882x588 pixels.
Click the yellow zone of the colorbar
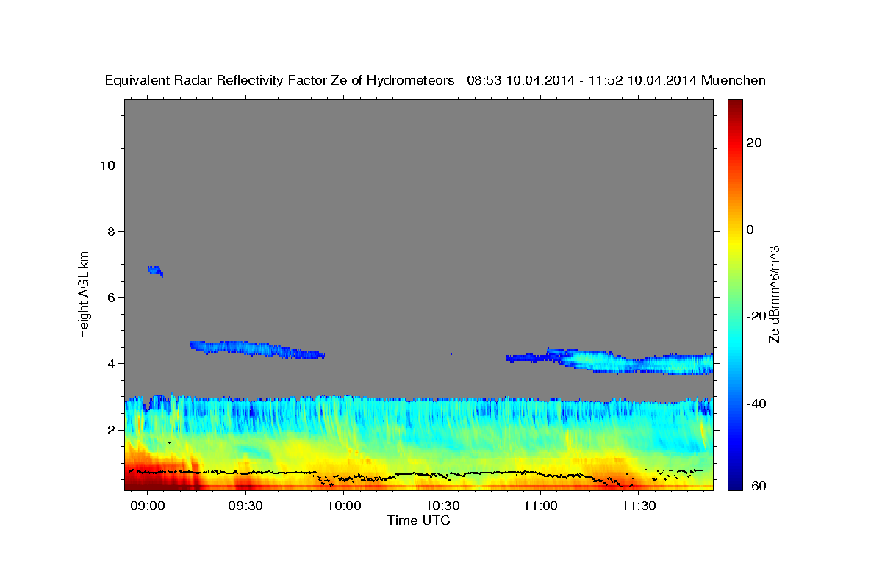point(734,243)
